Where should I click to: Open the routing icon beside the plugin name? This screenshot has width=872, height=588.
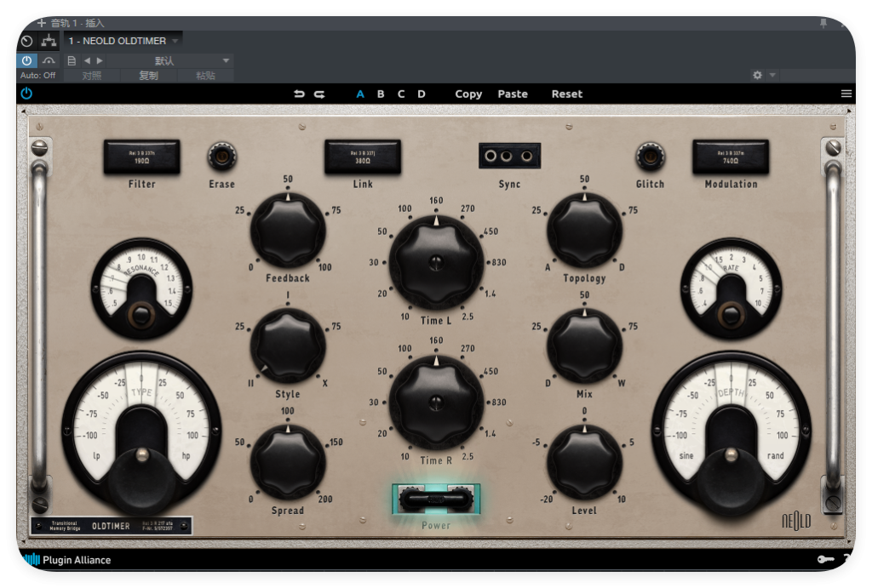(49, 41)
